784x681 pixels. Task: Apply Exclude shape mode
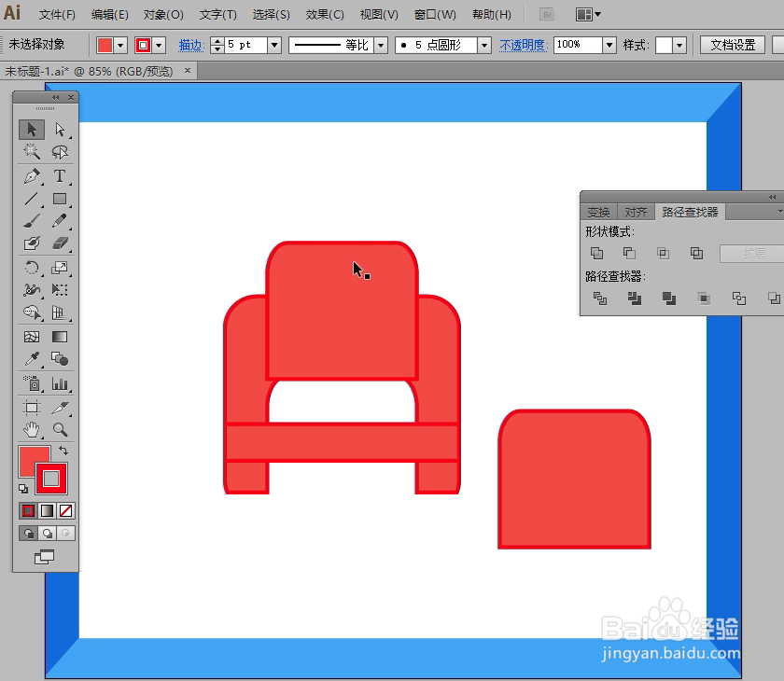point(696,254)
